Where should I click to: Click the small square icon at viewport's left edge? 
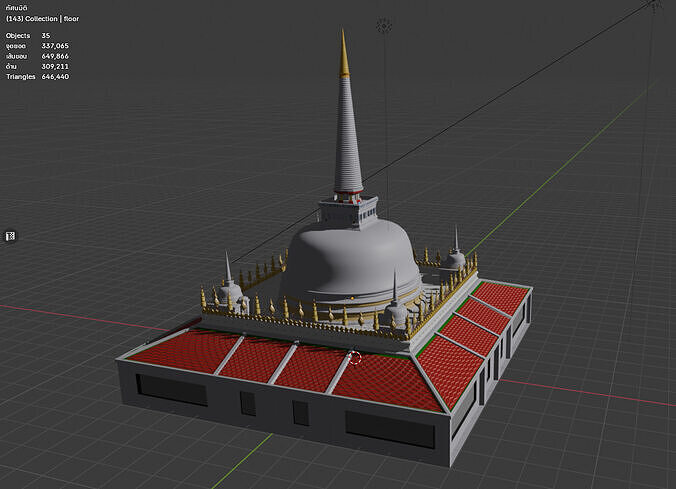coord(10,236)
